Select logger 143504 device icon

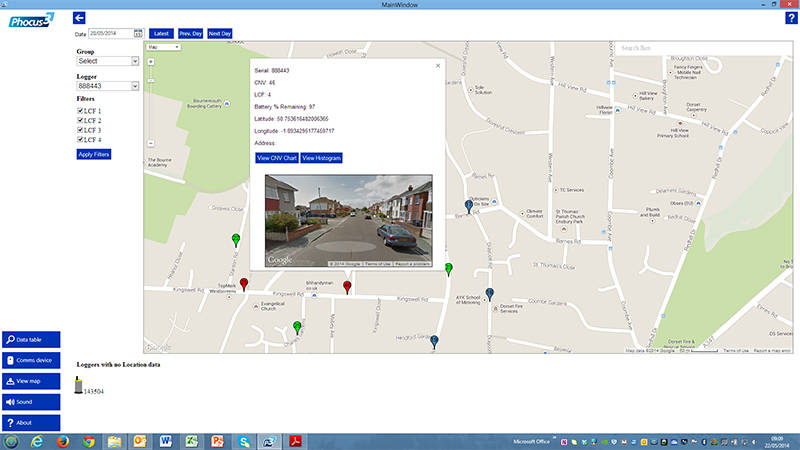coord(79,383)
